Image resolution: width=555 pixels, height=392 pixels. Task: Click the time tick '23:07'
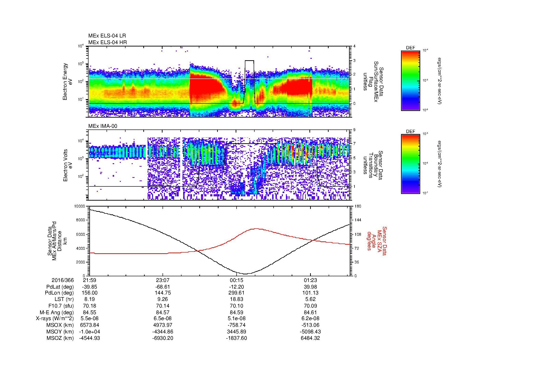[x=163, y=280]
